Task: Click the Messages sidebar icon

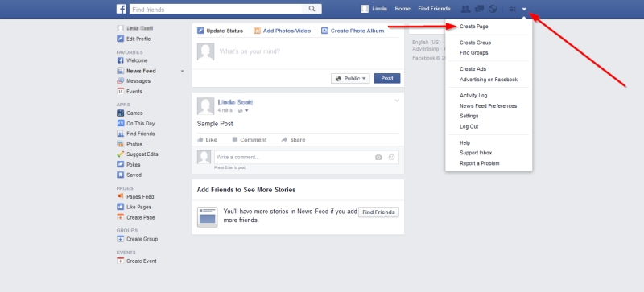Action: (120, 81)
